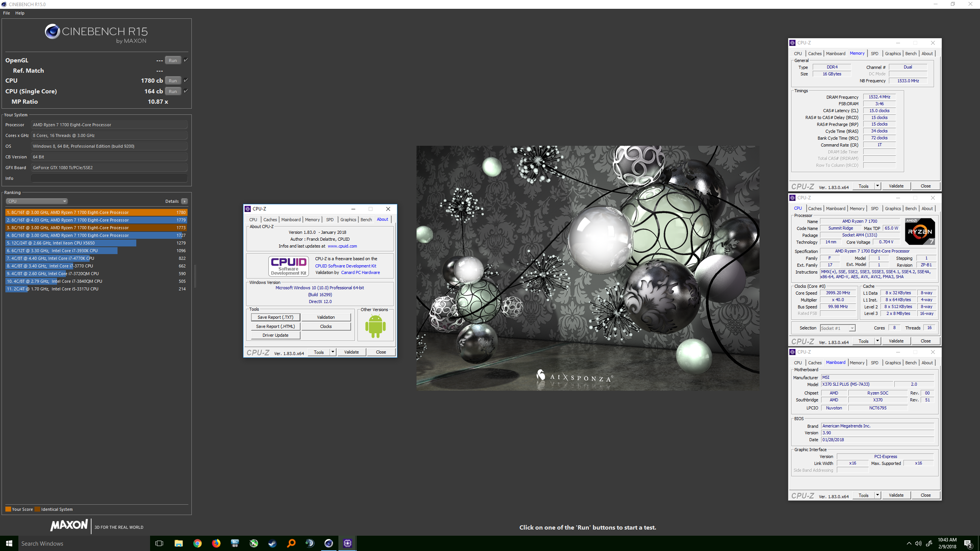Open the www.cpuid.com link

[342, 246]
